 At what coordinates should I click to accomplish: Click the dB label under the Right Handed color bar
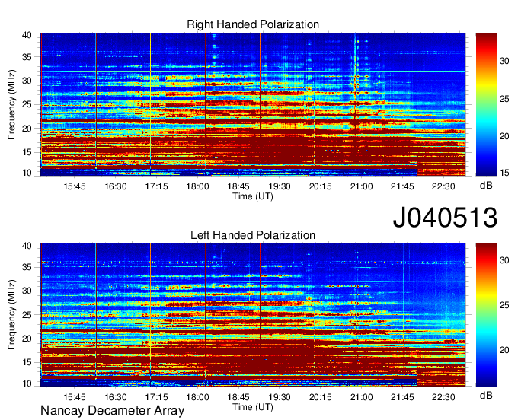click(486, 186)
